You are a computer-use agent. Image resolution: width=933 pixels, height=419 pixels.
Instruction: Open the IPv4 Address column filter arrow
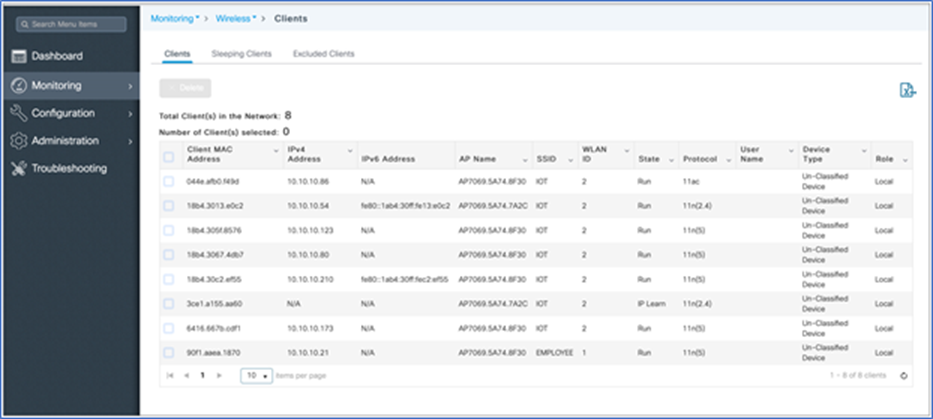tap(350, 151)
